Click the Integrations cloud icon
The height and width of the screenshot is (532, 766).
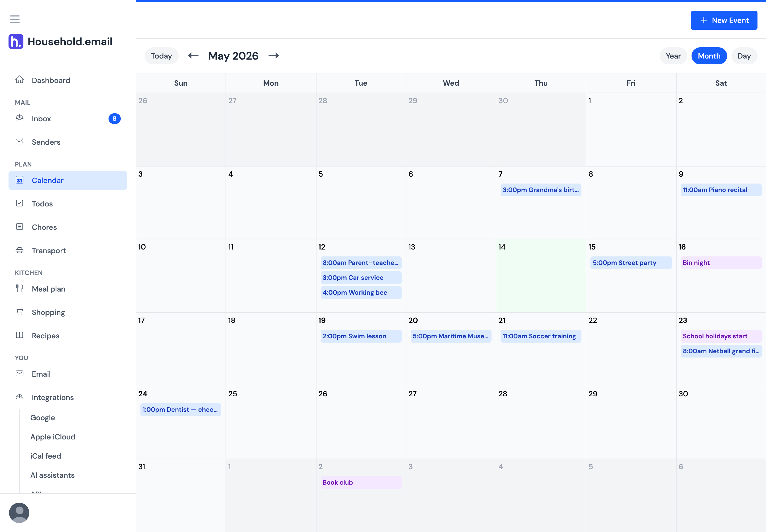(x=20, y=397)
